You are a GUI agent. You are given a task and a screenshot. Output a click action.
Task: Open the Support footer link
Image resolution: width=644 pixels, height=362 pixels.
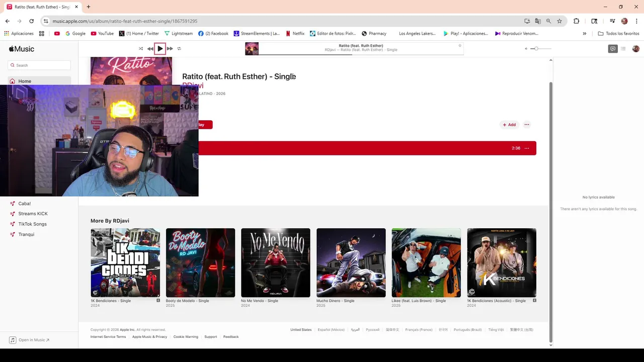[x=211, y=337]
